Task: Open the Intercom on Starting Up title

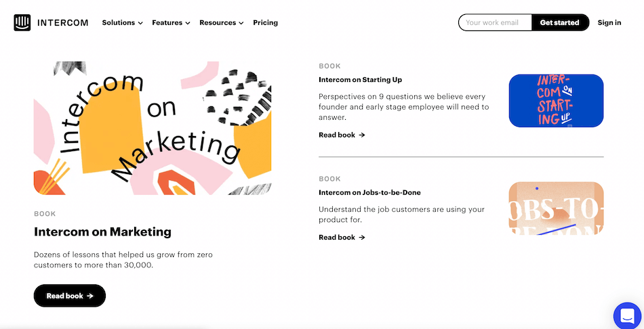Action: [360, 80]
